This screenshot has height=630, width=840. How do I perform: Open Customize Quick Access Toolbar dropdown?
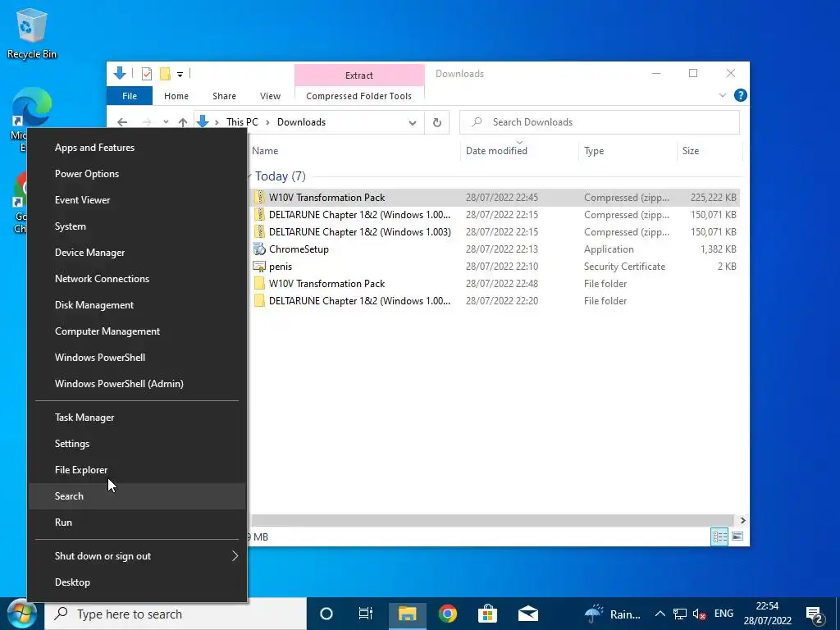[x=180, y=75]
